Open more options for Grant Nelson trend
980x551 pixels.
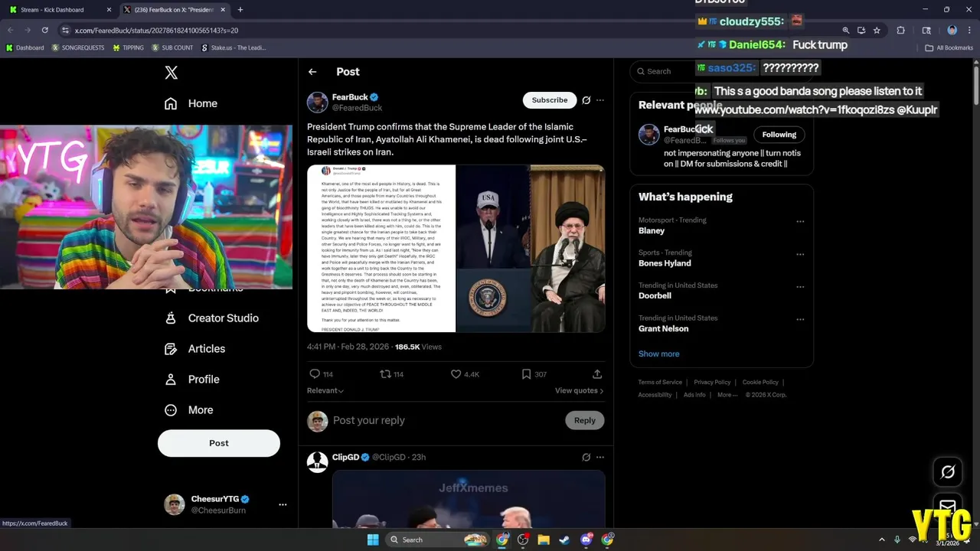click(x=800, y=320)
